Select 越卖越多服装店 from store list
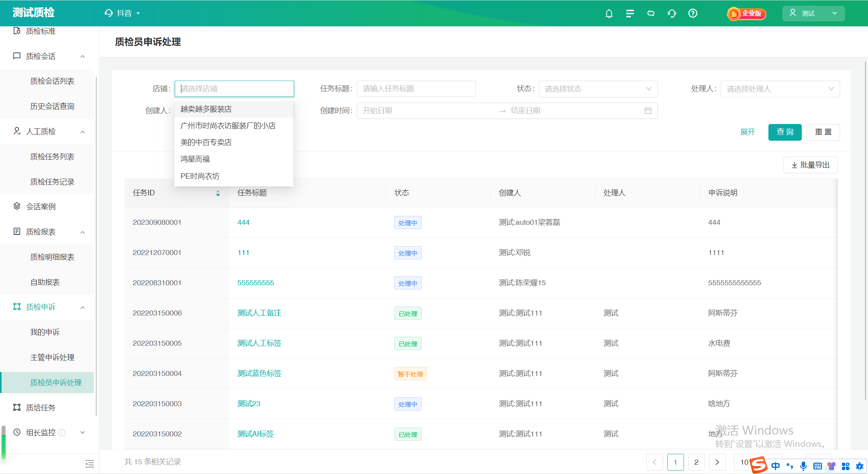This screenshot has height=474, width=868. 234,109
